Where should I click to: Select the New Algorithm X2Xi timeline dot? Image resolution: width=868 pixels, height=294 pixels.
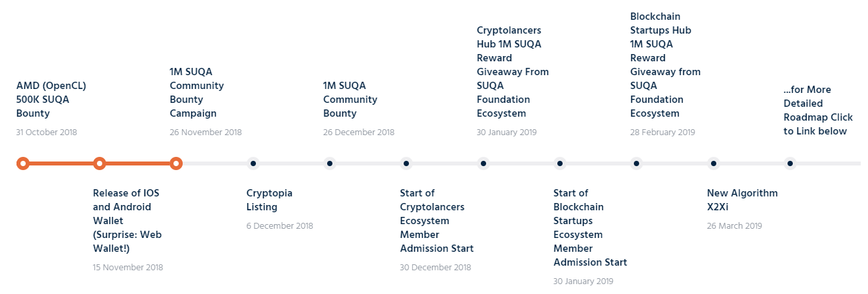point(713,163)
